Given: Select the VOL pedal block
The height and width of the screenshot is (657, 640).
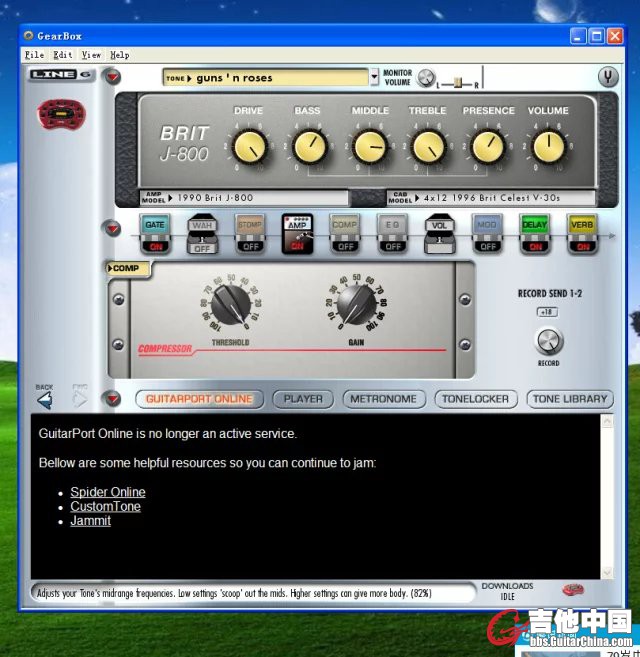Looking at the screenshot, I should pyautogui.click(x=439, y=226).
